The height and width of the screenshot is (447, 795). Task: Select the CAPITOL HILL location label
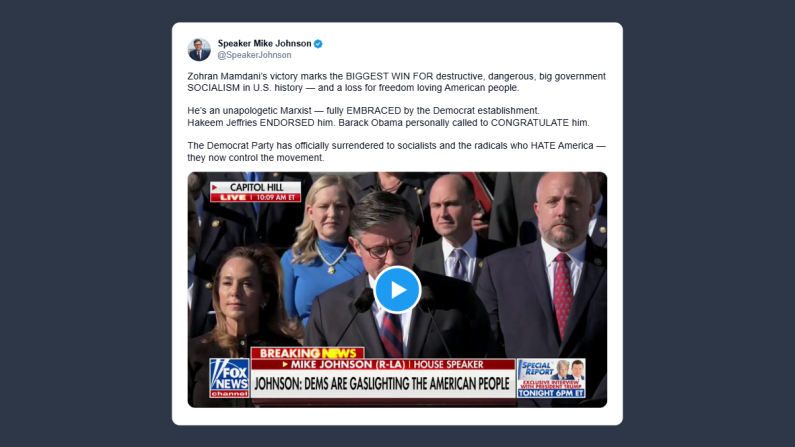257,187
